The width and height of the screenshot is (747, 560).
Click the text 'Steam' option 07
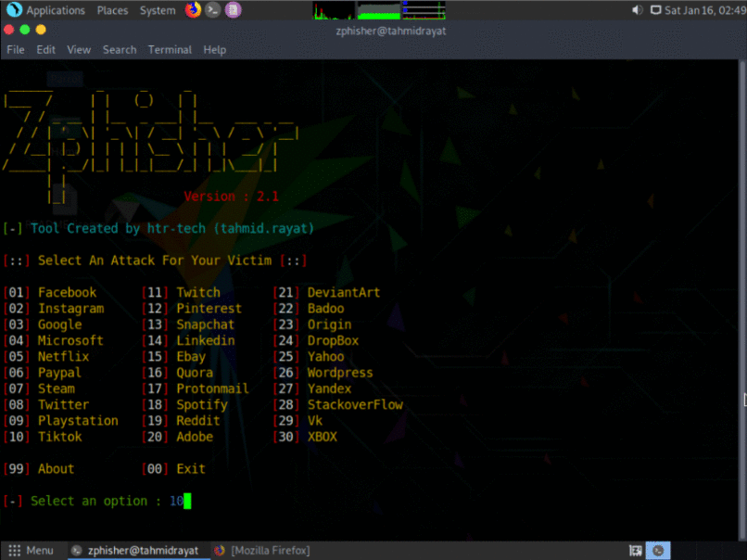pyautogui.click(x=57, y=388)
